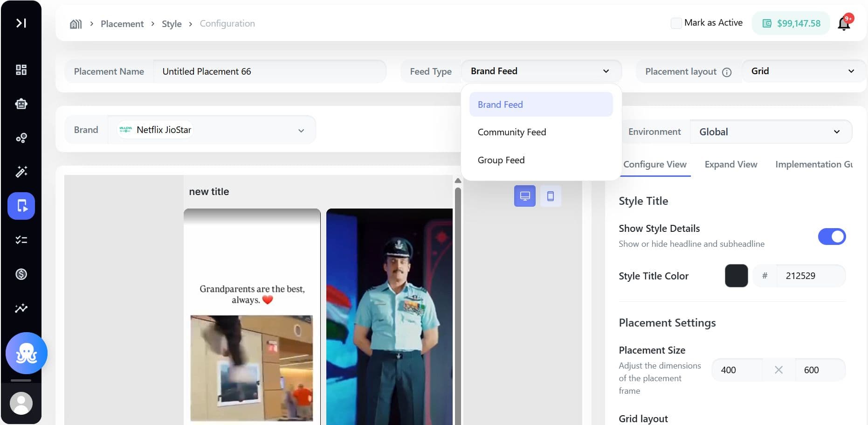Screen dimensions: 868x425
Task: Toggle Show Style Details switch off
Action: tap(832, 237)
